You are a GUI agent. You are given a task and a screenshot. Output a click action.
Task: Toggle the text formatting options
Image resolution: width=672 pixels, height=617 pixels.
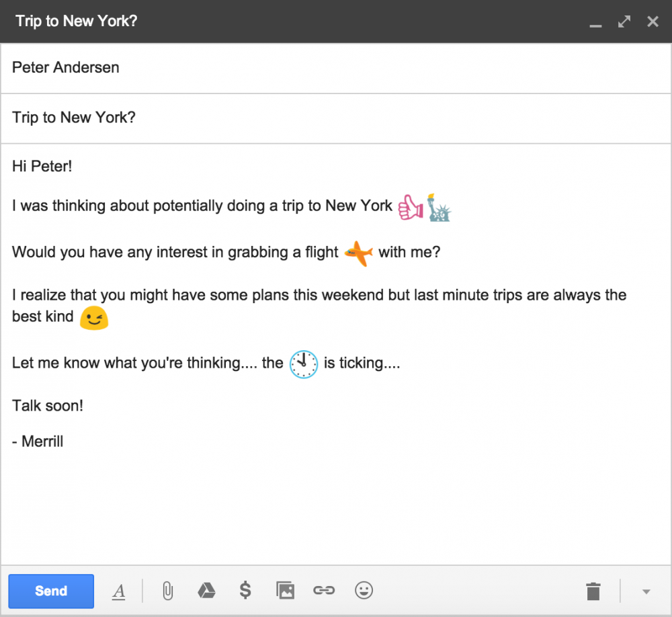point(119,591)
